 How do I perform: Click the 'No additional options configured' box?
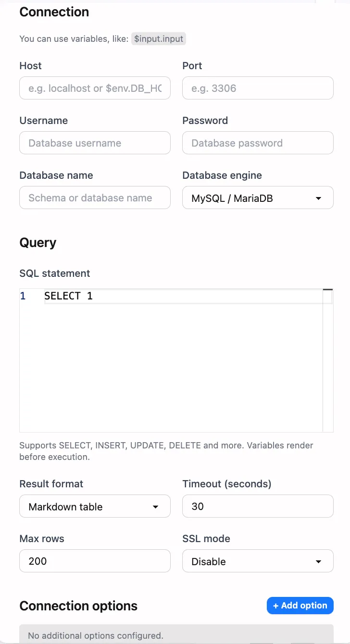point(176,635)
